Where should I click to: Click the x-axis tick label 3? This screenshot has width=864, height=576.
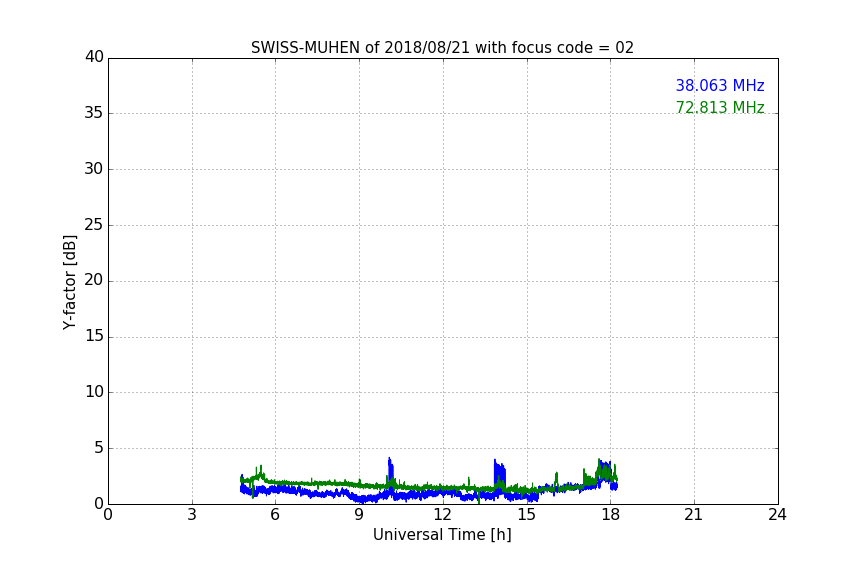192,515
